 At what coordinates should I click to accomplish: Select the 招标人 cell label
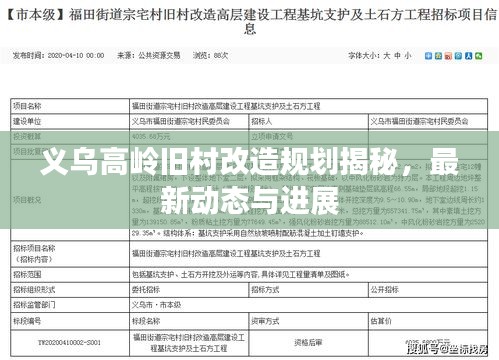[262, 121]
